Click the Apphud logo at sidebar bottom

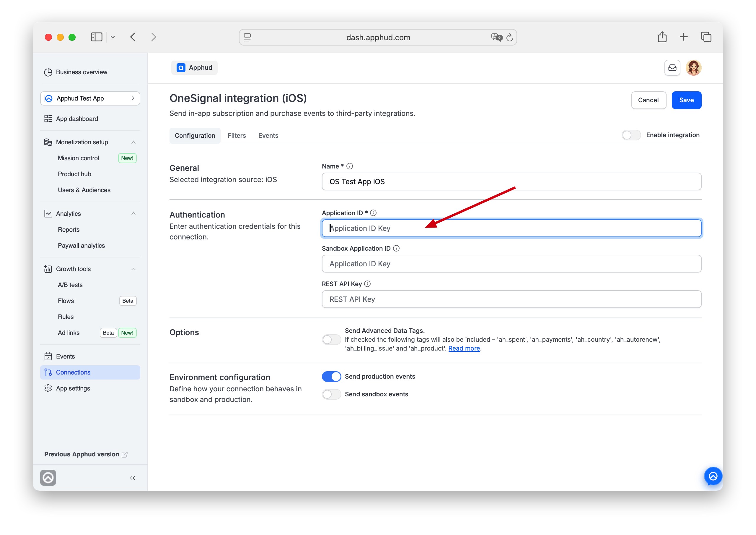click(x=48, y=478)
